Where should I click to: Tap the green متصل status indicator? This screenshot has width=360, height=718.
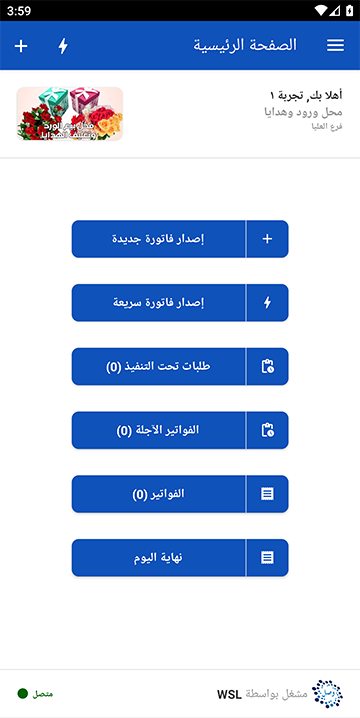pos(35,694)
